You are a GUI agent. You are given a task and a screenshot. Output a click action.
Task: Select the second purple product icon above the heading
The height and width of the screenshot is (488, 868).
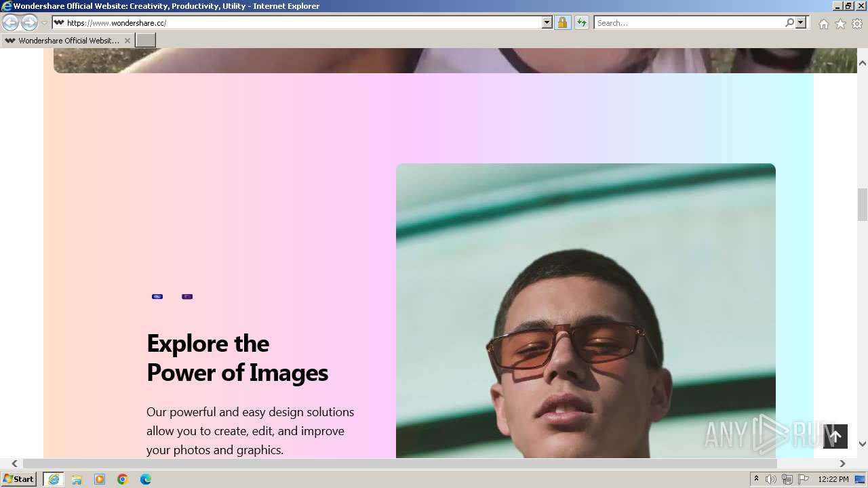click(x=187, y=296)
